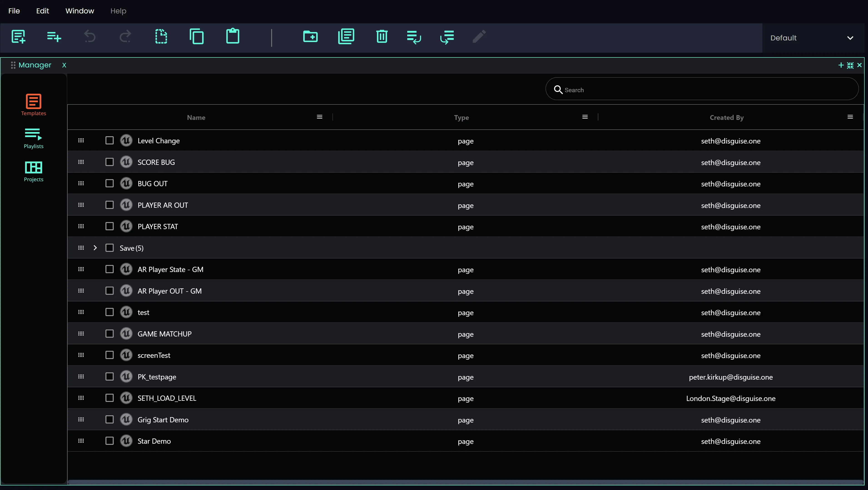
Task: Open the Edit menu
Action: 42,10
